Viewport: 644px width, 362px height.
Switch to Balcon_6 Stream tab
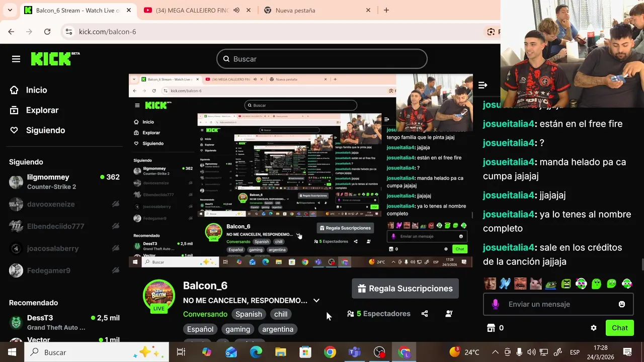click(x=77, y=10)
